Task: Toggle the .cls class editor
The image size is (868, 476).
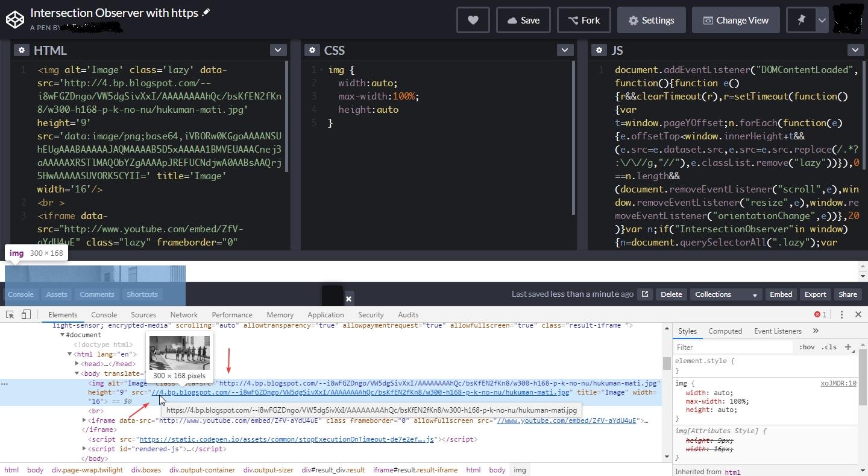Action: (x=830, y=347)
